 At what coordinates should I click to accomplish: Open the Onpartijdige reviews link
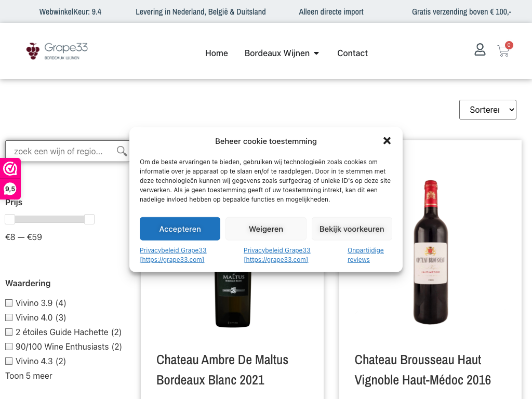point(366,255)
